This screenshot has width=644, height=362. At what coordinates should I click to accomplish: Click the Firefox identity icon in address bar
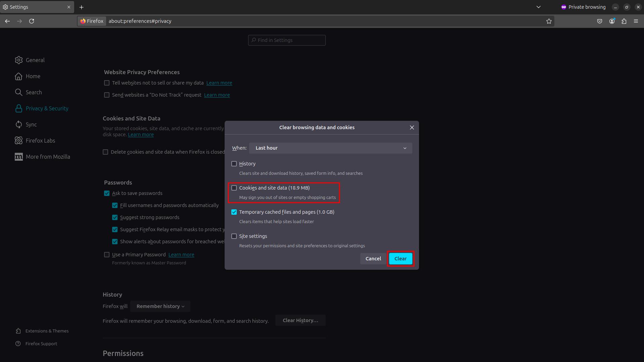92,21
